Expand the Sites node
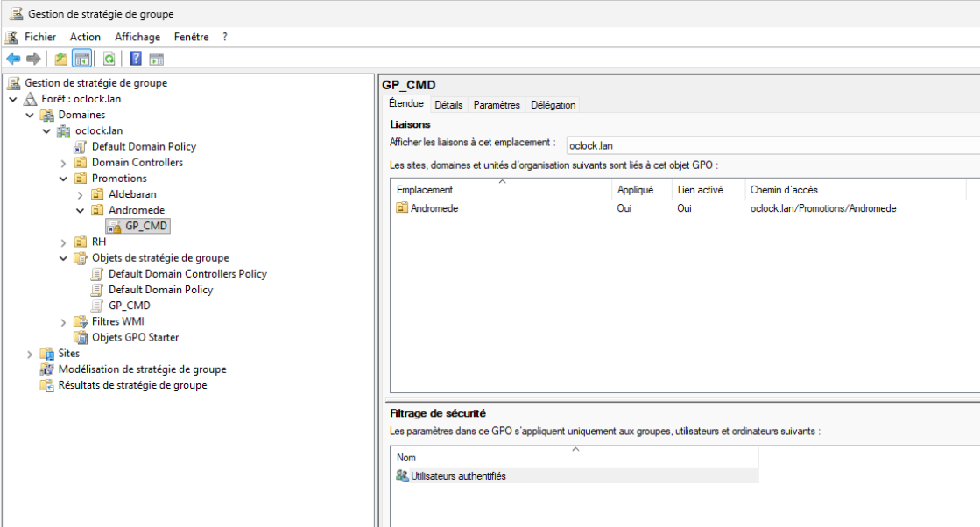 30,354
